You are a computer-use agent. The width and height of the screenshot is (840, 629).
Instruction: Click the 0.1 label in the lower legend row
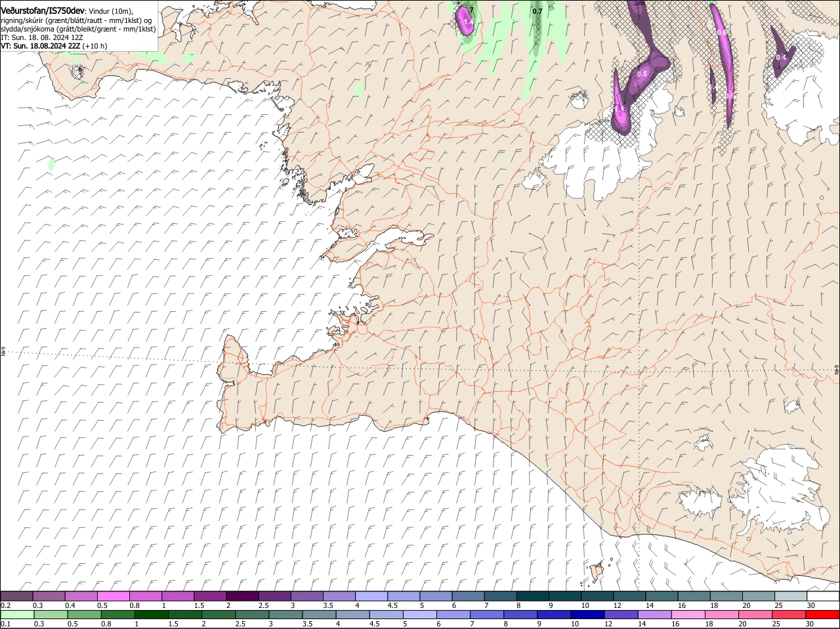click(x=5, y=624)
